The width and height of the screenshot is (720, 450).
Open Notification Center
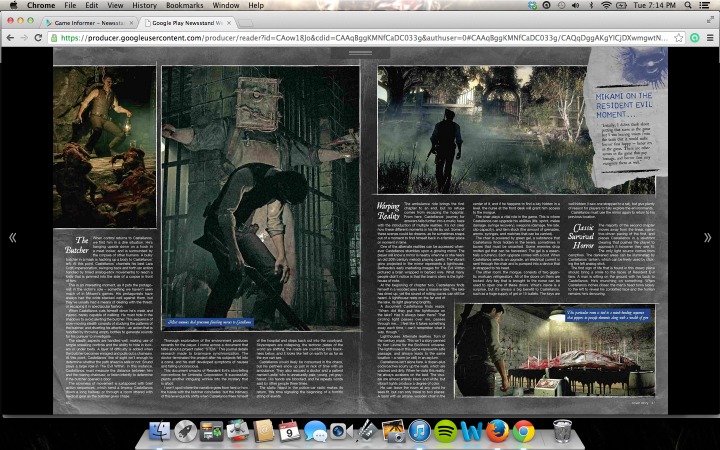[x=704, y=5]
